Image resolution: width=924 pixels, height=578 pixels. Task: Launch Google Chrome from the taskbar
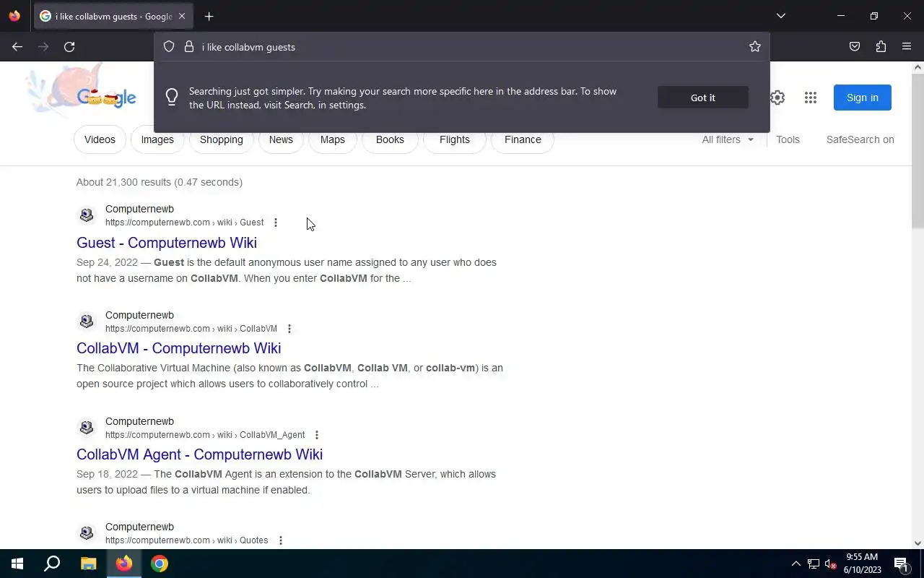pyautogui.click(x=160, y=564)
